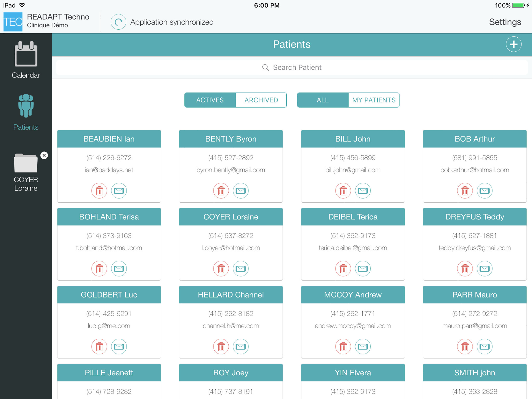
Task: Delete patient DREYFUS Teddy with trash icon
Action: (x=465, y=269)
